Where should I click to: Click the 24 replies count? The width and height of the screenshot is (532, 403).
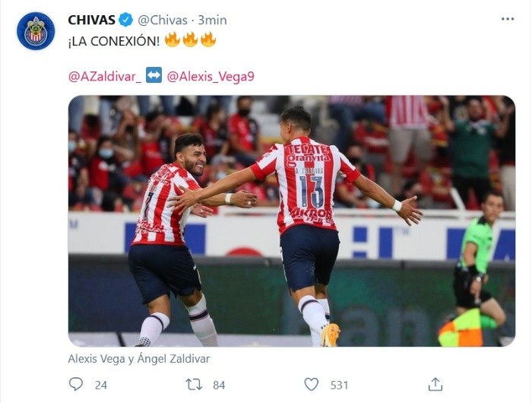pyautogui.click(x=101, y=385)
